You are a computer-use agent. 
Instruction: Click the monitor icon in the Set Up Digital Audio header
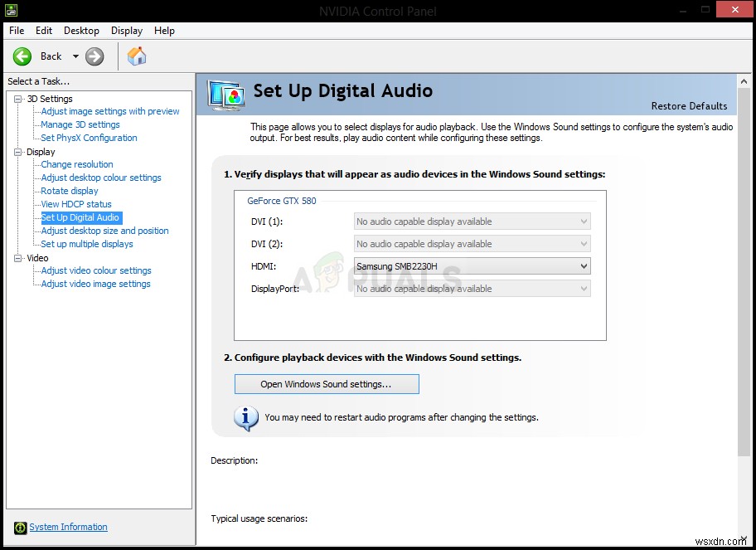[x=224, y=95]
